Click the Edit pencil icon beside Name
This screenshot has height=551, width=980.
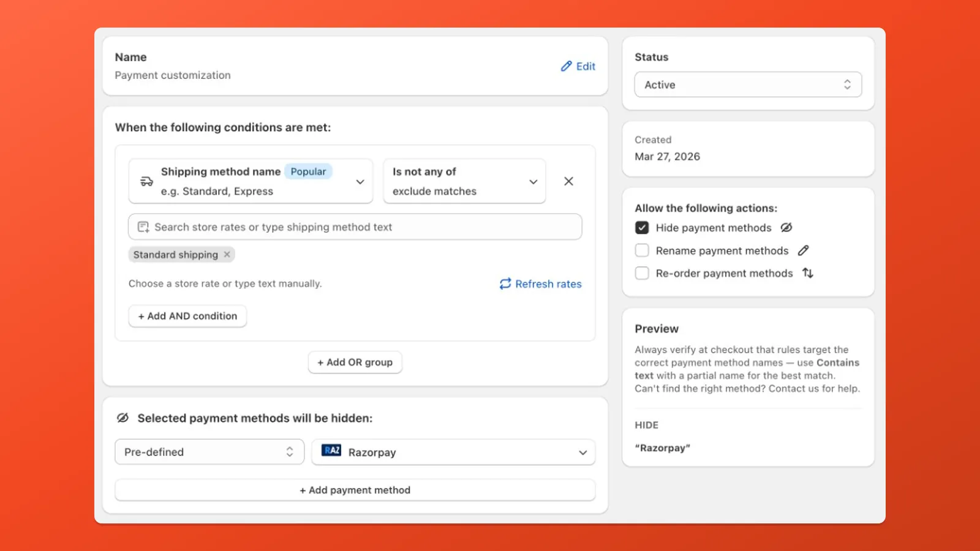pos(565,66)
